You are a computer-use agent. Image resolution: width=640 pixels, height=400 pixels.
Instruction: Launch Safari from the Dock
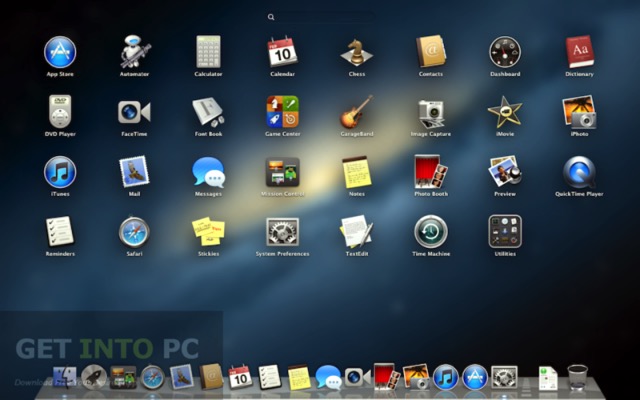(x=153, y=377)
